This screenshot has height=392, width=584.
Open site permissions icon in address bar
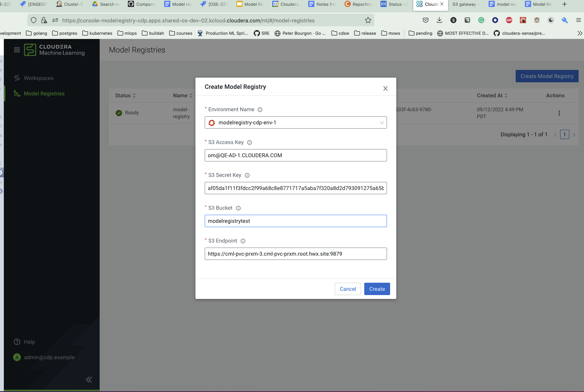coord(55,20)
